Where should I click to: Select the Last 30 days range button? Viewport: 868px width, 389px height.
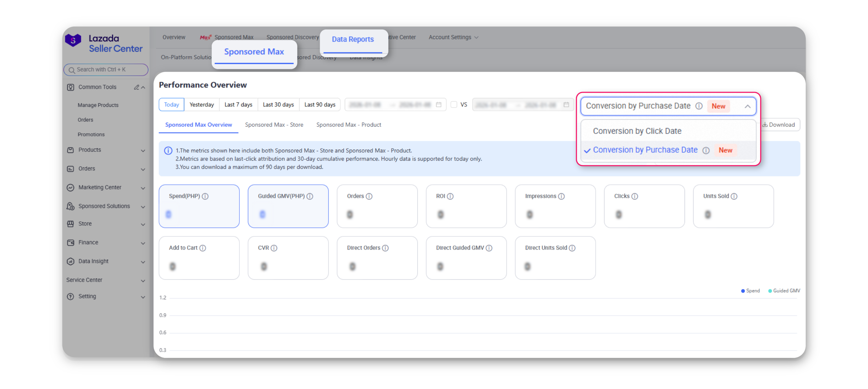click(278, 105)
